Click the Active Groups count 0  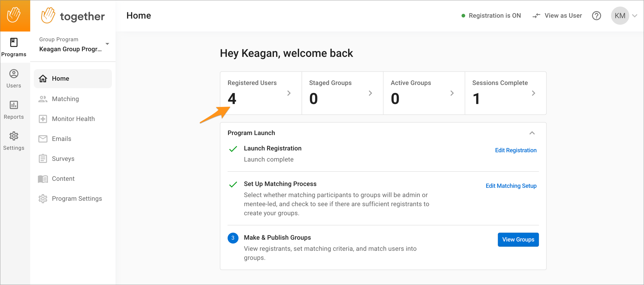coord(395,99)
